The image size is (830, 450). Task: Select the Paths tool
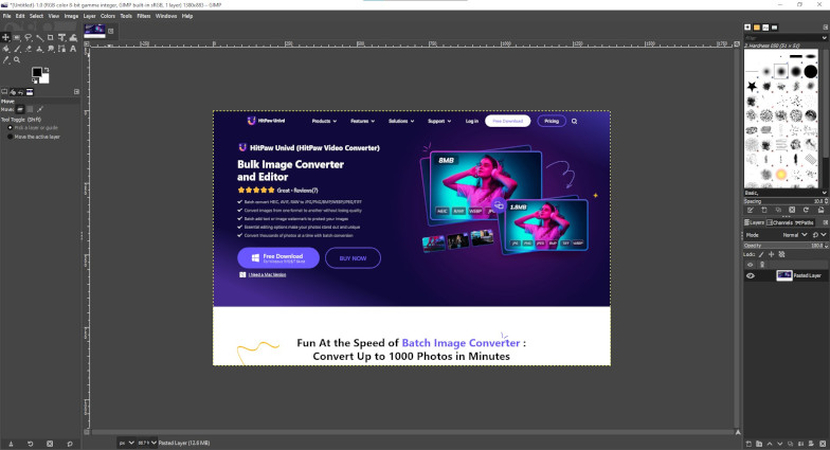(x=61, y=49)
